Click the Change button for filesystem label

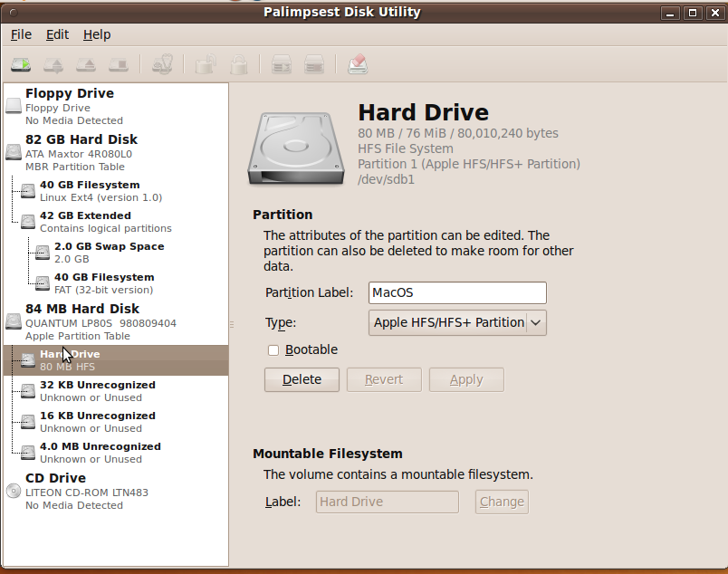click(502, 502)
